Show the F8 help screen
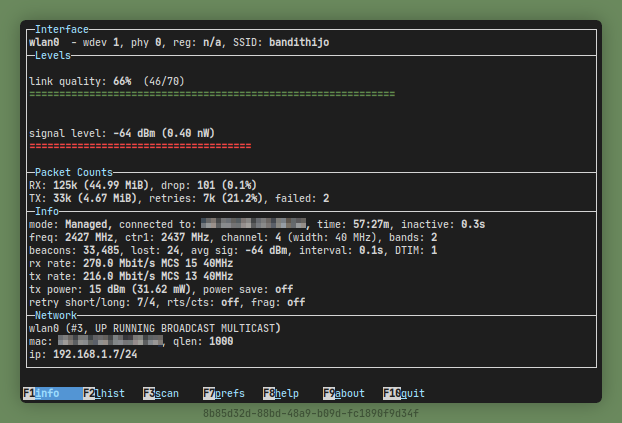Viewport: 622px width, 423px height. (282, 394)
